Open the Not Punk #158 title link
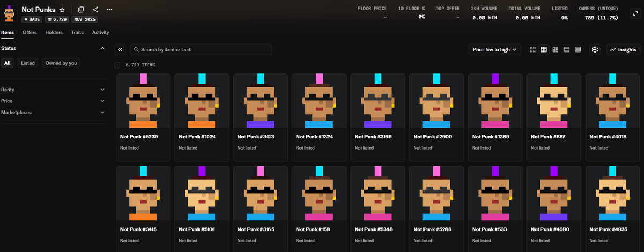The image size is (644, 252). tap(313, 229)
